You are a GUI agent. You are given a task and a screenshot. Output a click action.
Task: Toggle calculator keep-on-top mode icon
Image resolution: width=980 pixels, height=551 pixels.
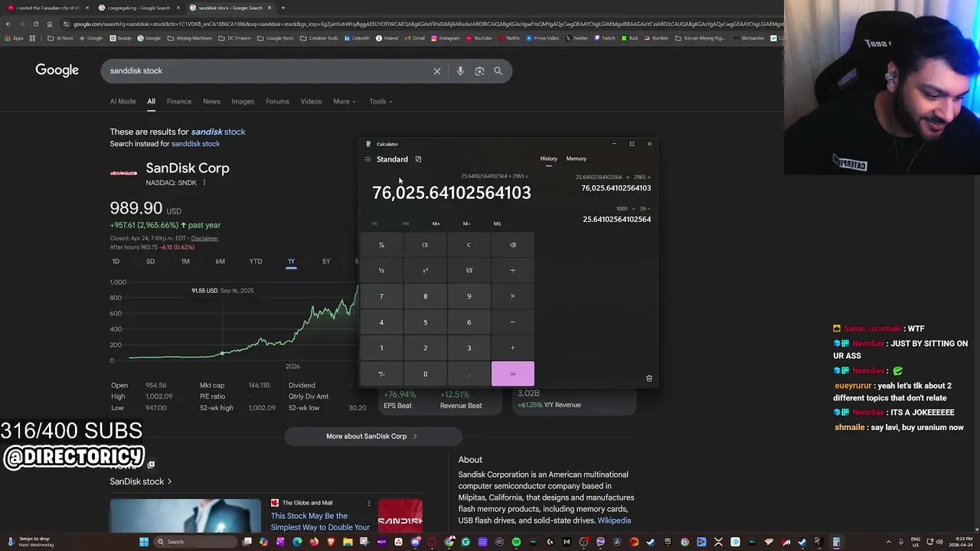(418, 159)
